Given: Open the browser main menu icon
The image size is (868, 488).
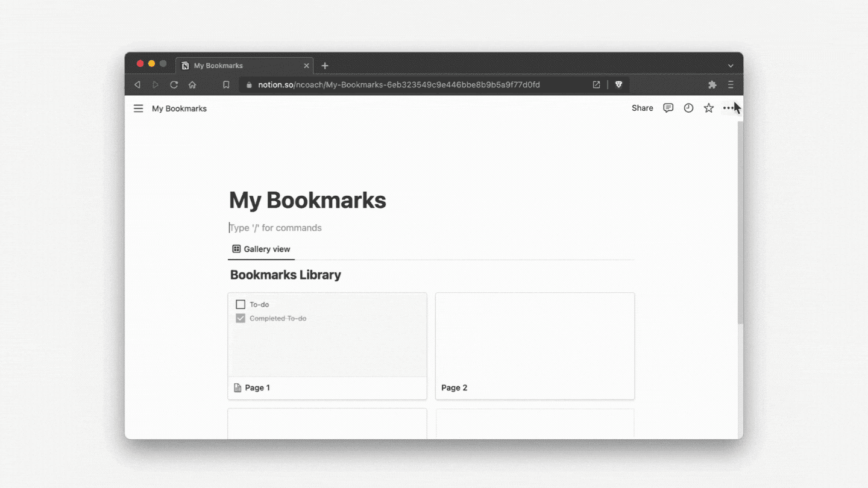Looking at the screenshot, I should [731, 85].
